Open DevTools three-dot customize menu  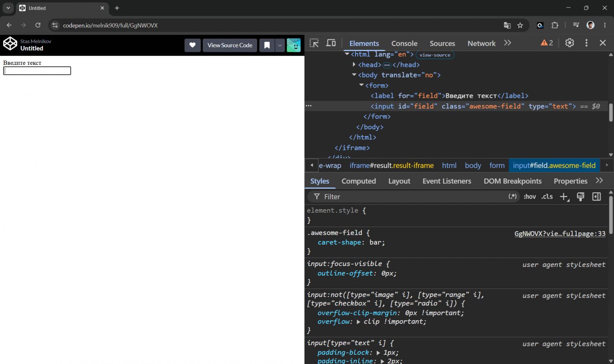click(x=586, y=43)
